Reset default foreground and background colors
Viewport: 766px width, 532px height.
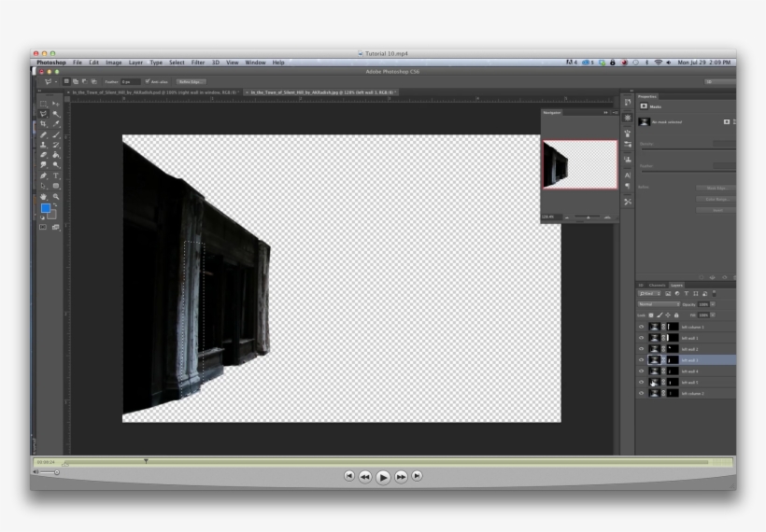click(42, 217)
